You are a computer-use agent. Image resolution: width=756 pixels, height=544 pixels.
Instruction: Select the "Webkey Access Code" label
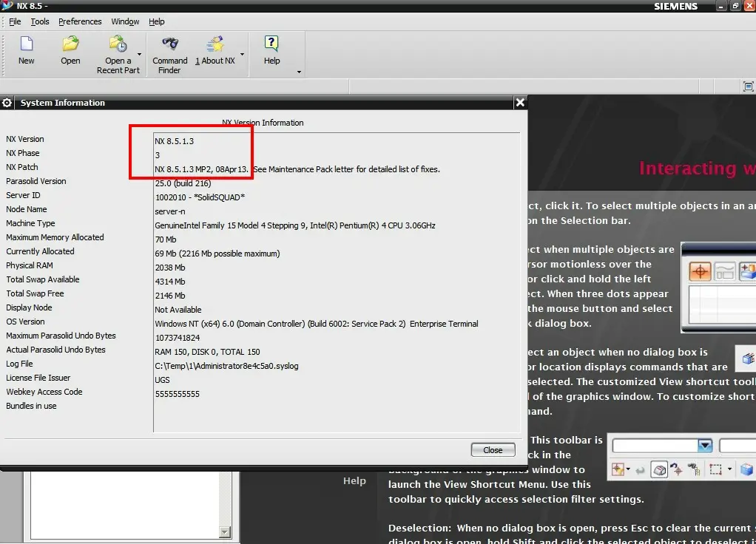click(44, 392)
